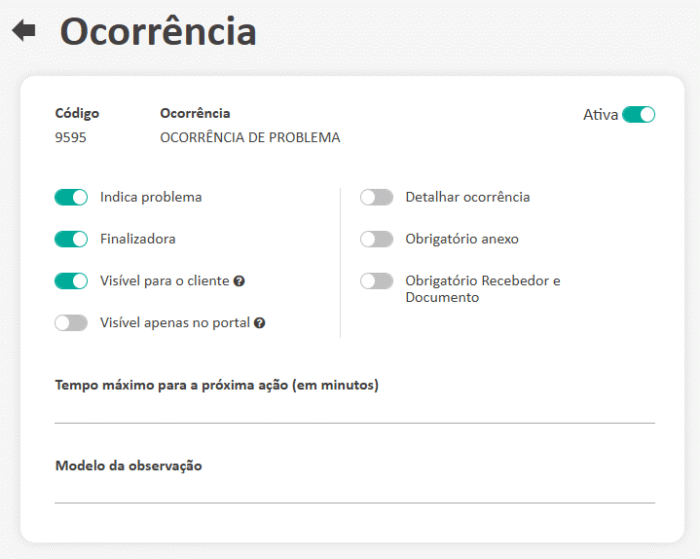Click the Modelo da observação input field
This screenshot has width=700, height=559.
coord(354,490)
